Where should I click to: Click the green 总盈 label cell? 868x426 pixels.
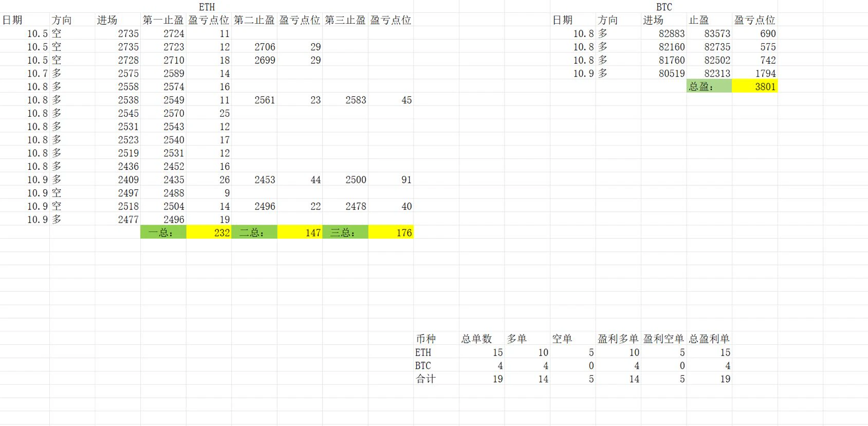(x=709, y=86)
